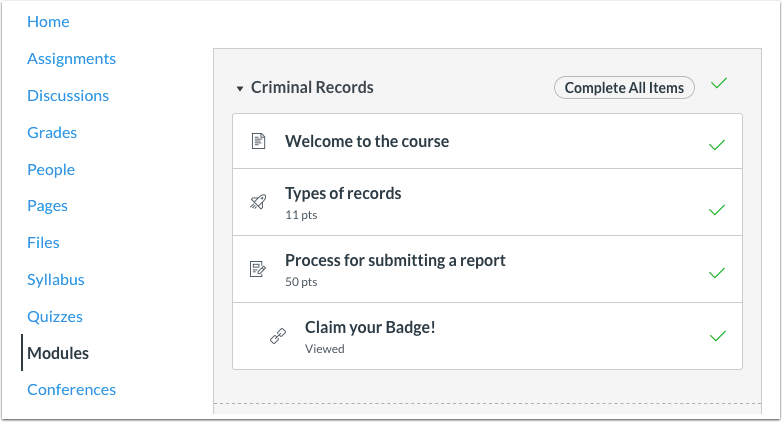Open Process for submitting a report
The width and height of the screenshot is (782, 422).
point(395,260)
